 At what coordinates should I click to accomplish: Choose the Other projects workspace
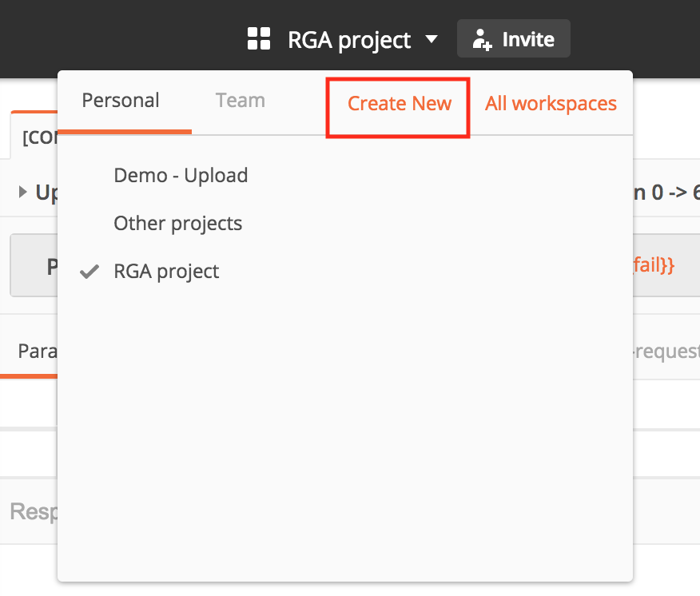177,224
